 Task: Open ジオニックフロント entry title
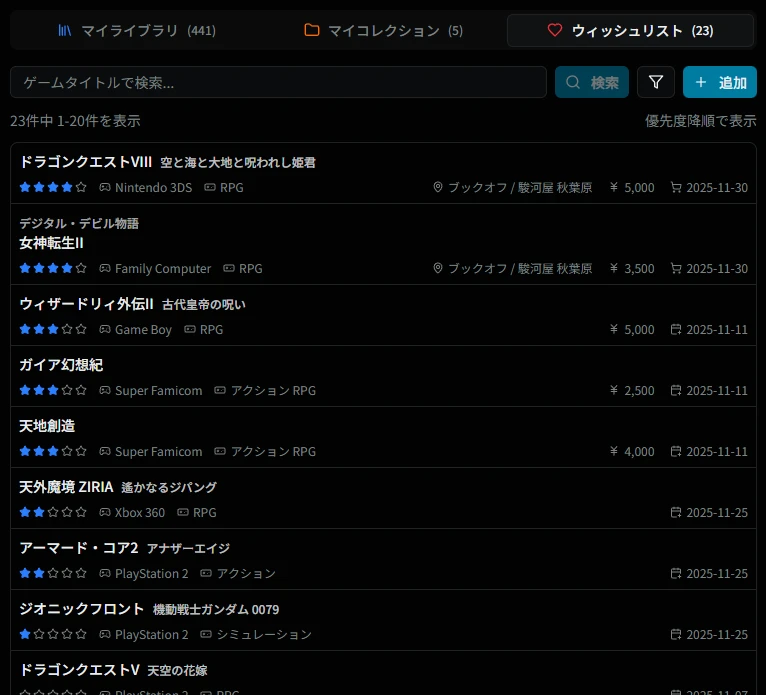coord(82,609)
